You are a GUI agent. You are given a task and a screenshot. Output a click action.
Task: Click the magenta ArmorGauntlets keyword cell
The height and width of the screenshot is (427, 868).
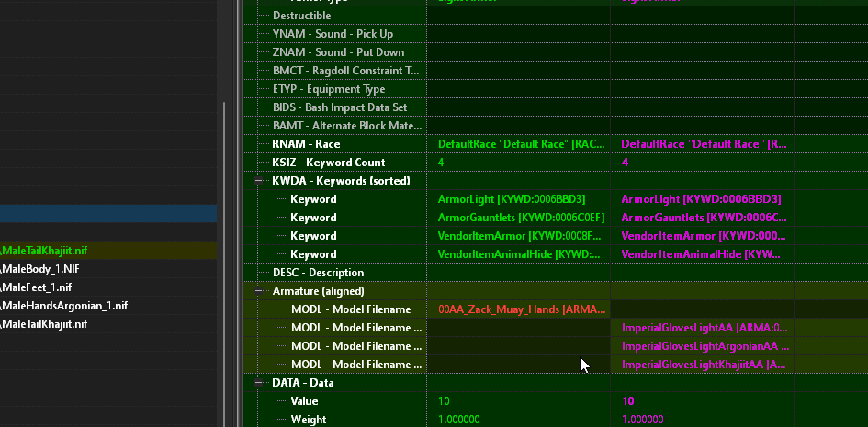coord(702,218)
